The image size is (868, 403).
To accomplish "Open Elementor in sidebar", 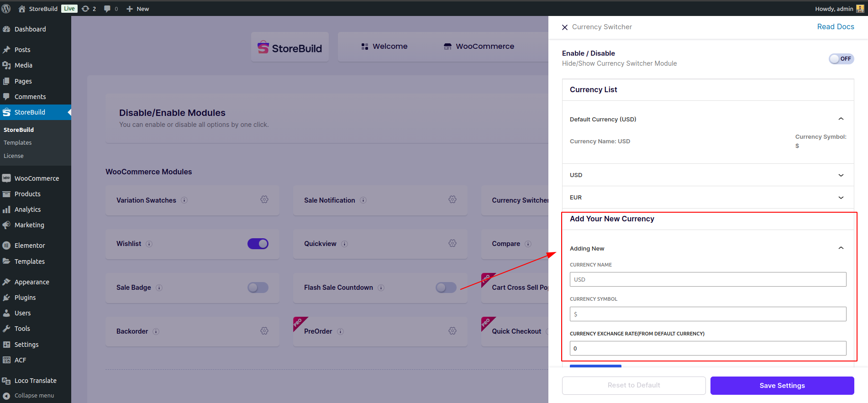I will (36, 246).
